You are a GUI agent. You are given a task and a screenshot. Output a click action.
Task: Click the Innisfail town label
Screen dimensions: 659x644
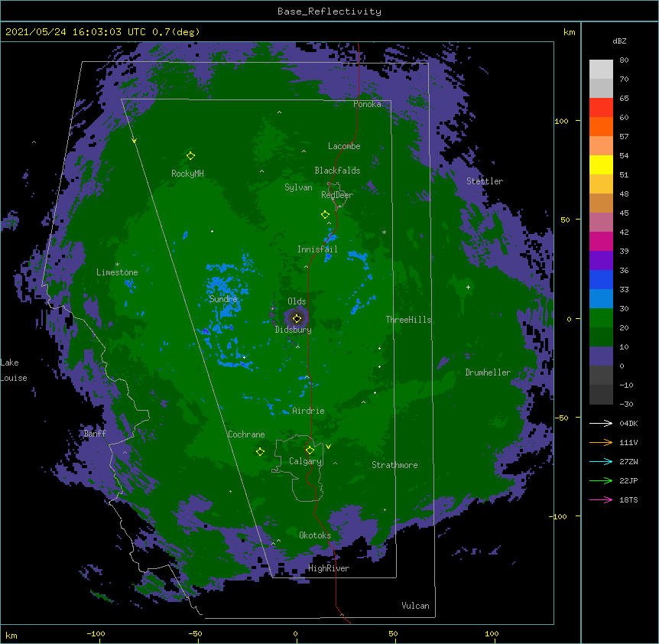[317, 249]
